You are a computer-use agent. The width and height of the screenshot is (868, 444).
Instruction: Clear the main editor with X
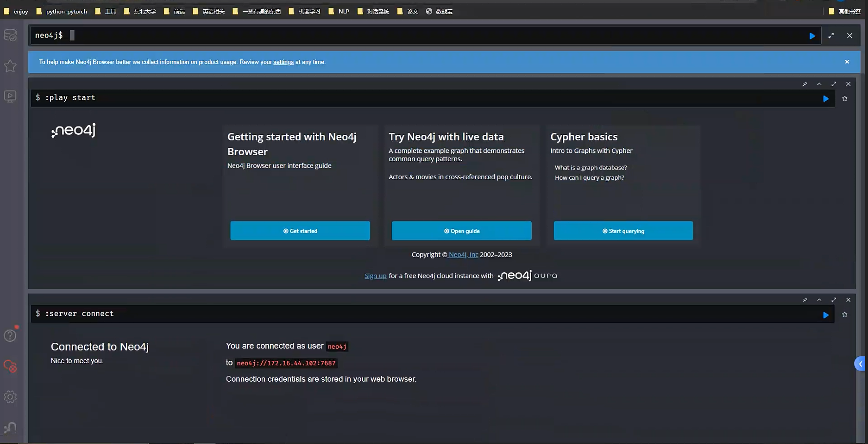pos(849,36)
